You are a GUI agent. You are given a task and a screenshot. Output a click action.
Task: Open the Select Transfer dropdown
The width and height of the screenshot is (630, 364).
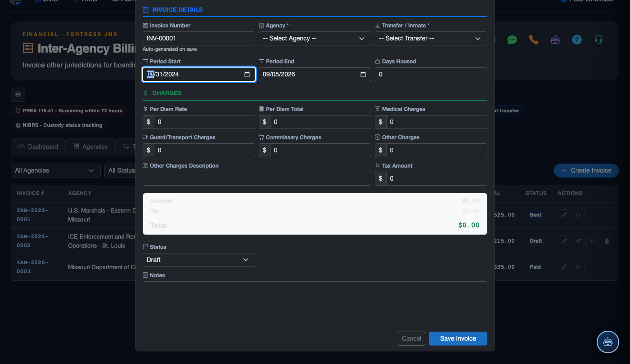coord(431,39)
